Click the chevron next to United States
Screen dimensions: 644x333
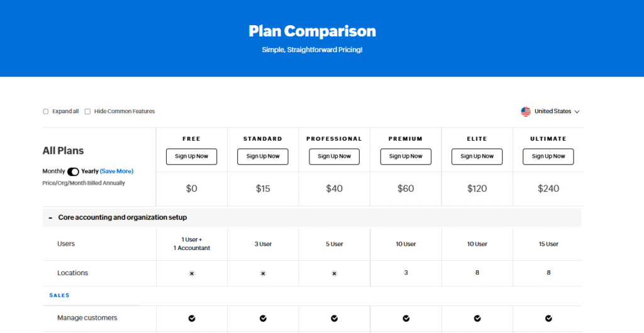[x=577, y=112]
